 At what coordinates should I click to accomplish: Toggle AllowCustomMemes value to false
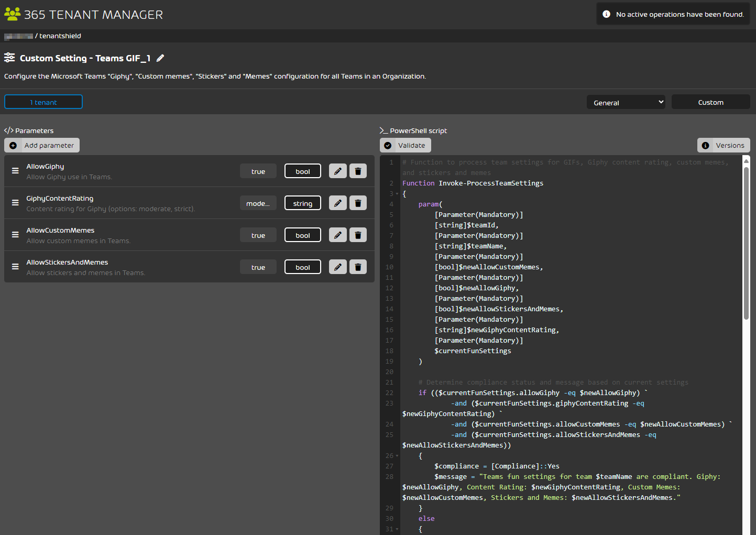pos(258,235)
